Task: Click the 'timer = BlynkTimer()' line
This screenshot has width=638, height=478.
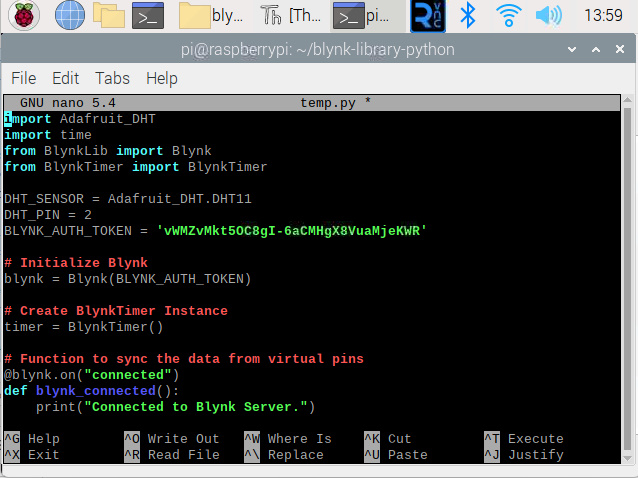Action: coord(84,327)
